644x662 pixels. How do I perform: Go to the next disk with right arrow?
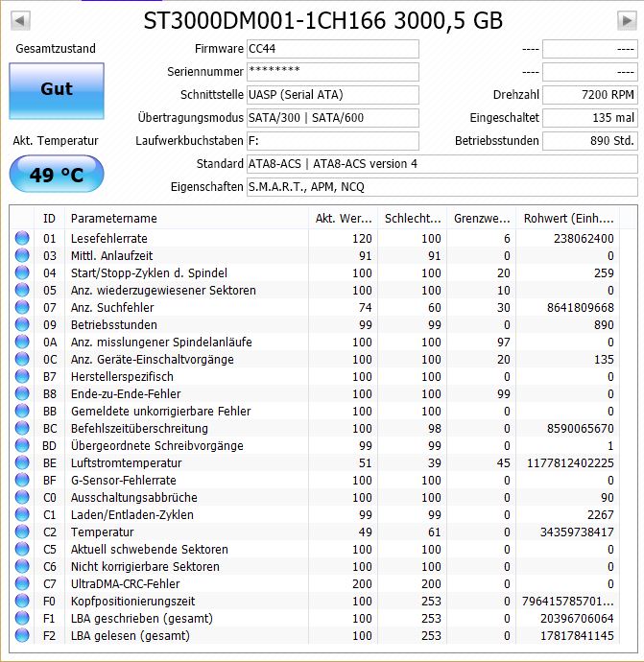627,20
